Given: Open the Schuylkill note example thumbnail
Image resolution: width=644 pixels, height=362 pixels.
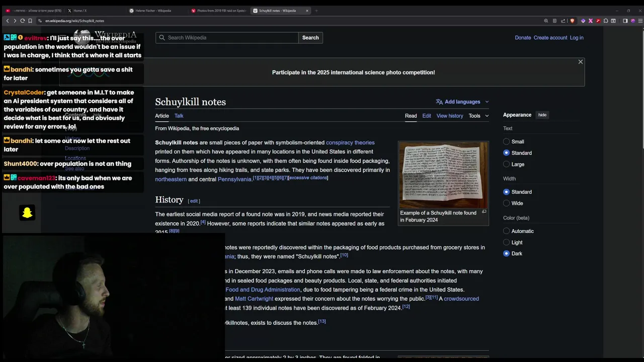Looking at the screenshot, I should pos(443,175).
